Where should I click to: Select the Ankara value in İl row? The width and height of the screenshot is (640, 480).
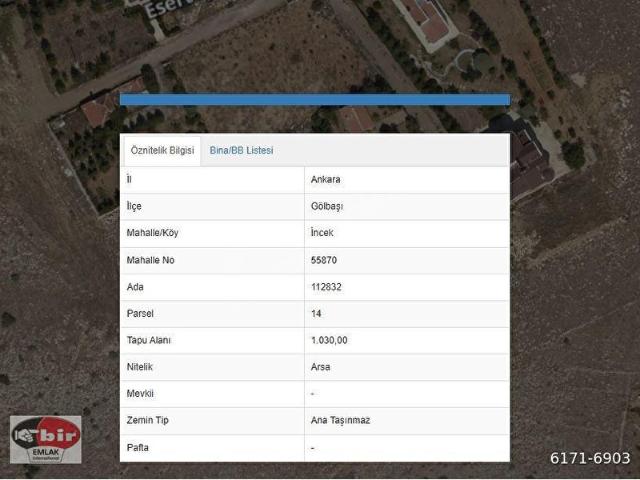(x=325, y=180)
